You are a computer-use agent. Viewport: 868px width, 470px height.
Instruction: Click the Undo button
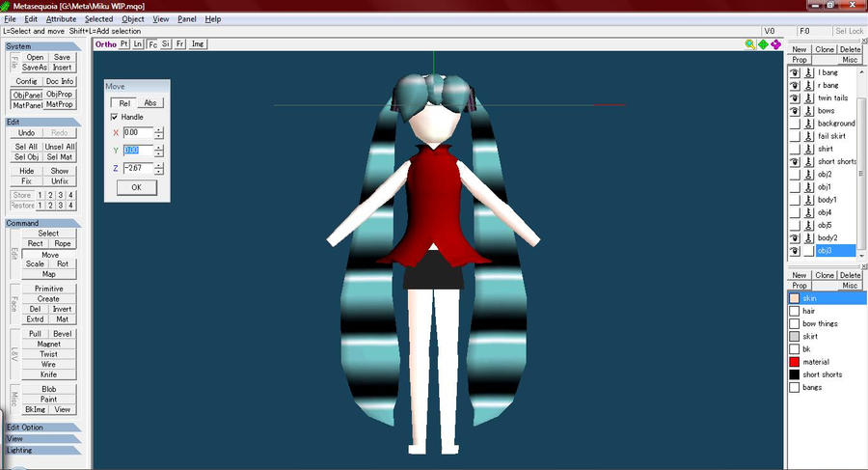26,133
